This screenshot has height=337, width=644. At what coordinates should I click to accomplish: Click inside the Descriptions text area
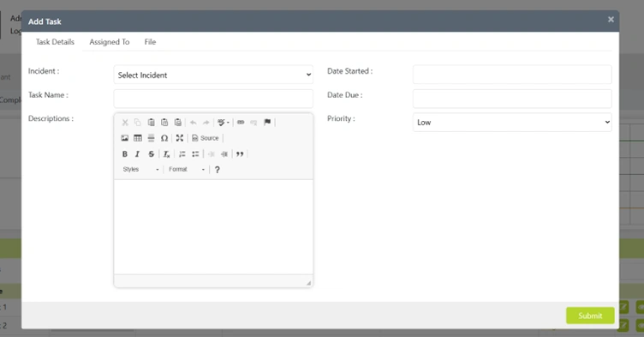pos(213,226)
